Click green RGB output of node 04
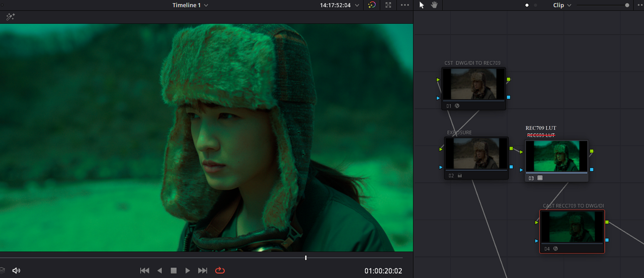 (x=607, y=222)
